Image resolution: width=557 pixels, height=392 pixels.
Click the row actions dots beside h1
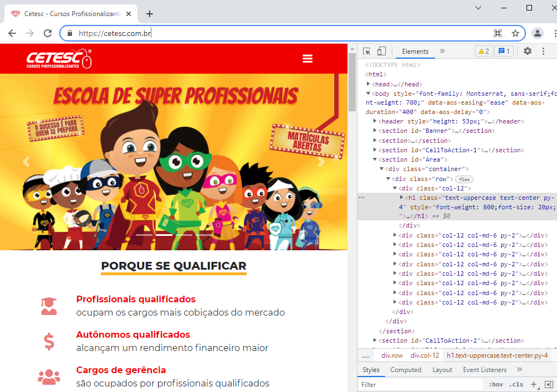[361, 197]
